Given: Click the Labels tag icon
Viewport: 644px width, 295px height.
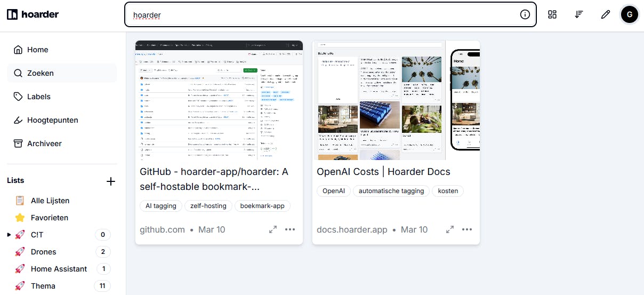Looking at the screenshot, I should click(18, 97).
